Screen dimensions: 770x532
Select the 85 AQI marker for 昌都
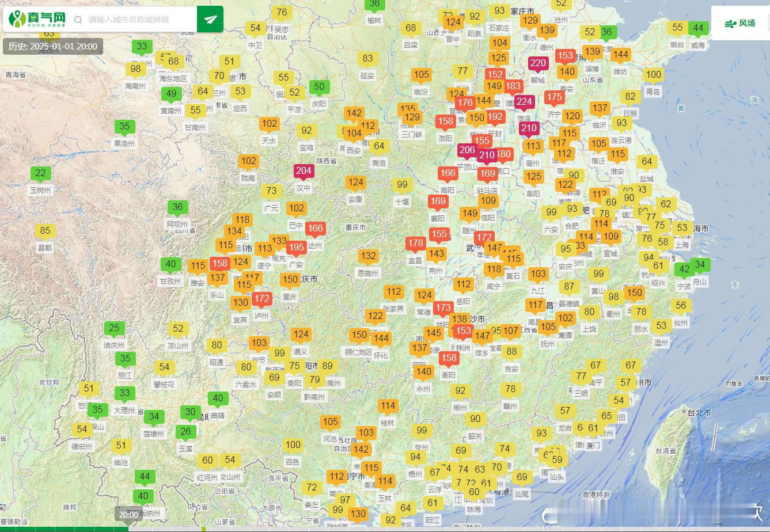(45, 231)
